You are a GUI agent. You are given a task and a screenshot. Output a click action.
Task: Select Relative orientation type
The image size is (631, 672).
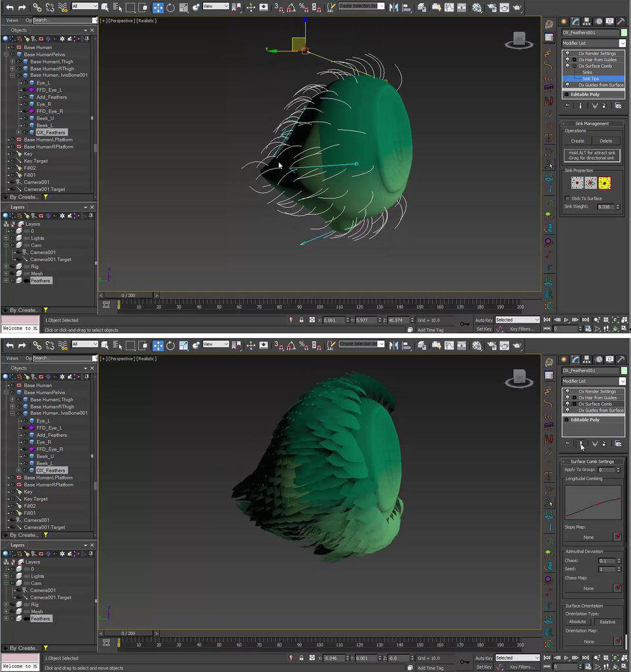tap(607, 622)
